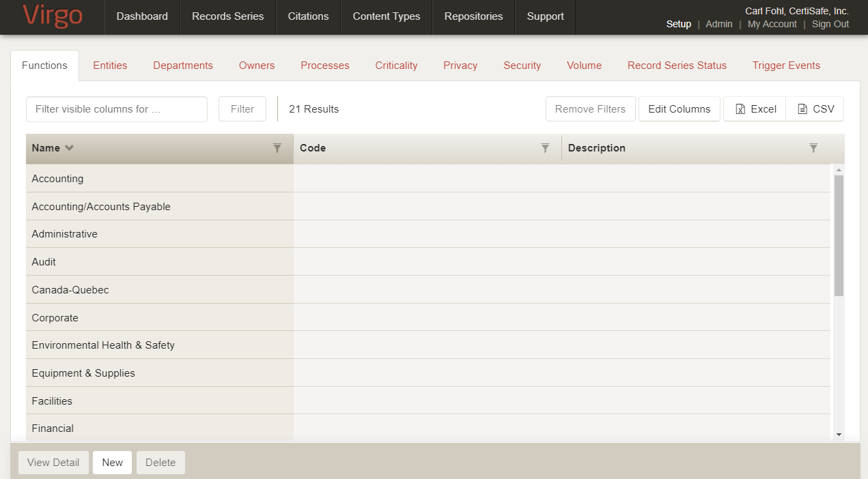Click the Virgo logo

click(x=52, y=16)
